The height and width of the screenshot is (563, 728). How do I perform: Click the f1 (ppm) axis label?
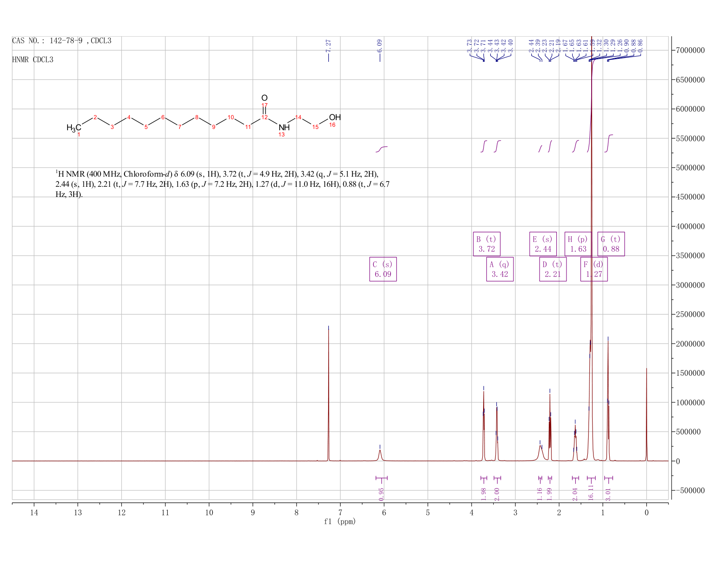[x=340, y=521]
